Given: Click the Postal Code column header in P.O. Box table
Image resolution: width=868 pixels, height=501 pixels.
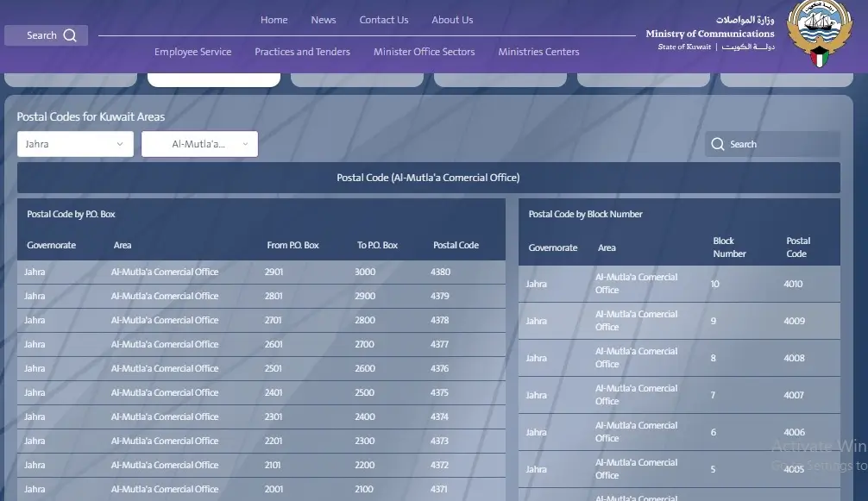Looking at the screenshot, I should pyautogui.click(x=456, y=245).
